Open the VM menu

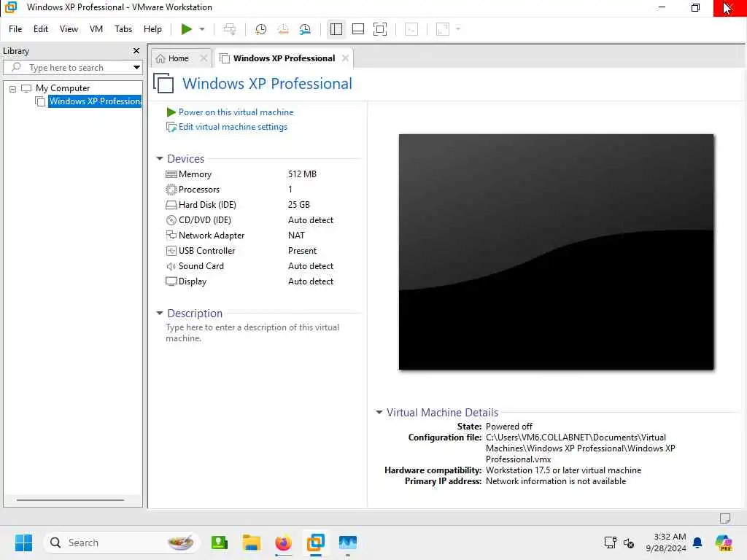(96, 29)
